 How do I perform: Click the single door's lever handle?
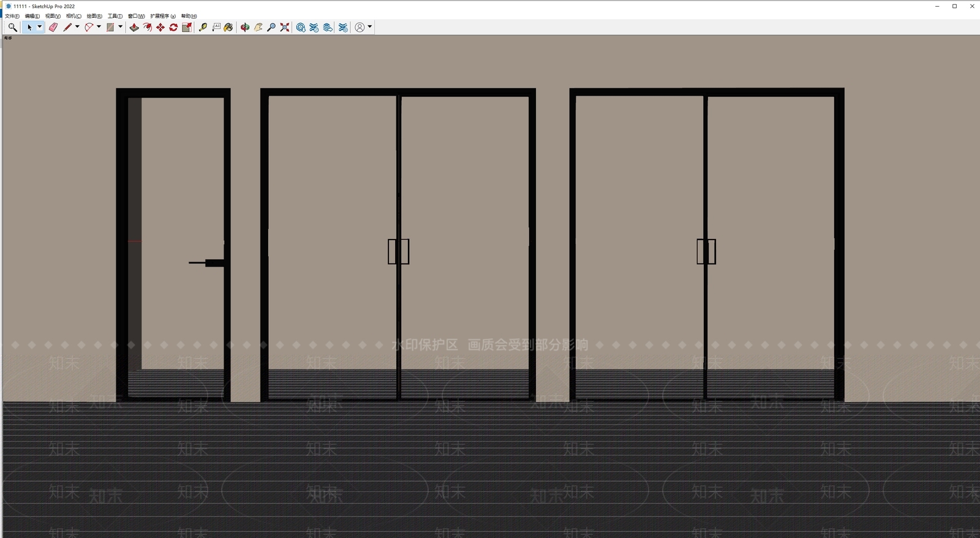[206, 263]
